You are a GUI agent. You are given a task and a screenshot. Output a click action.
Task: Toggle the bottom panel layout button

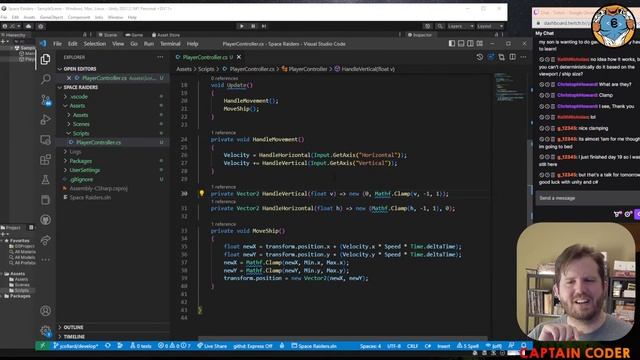pyautogui.click(x=461, y=44)
